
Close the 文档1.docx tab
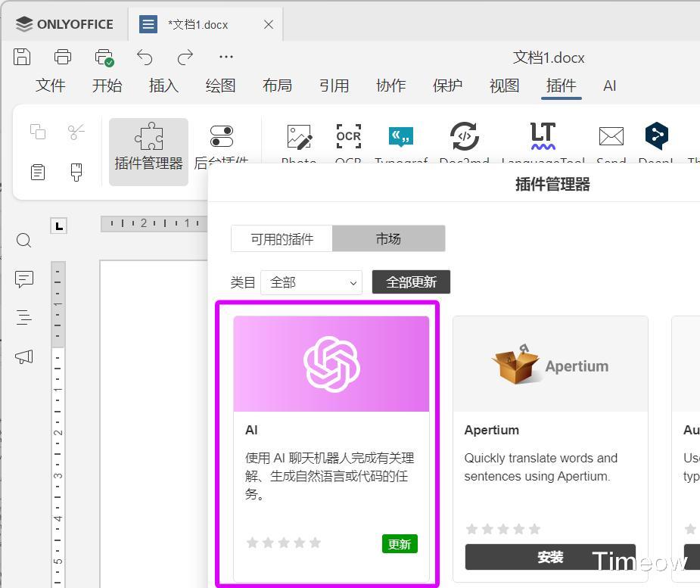coord(269,24)
